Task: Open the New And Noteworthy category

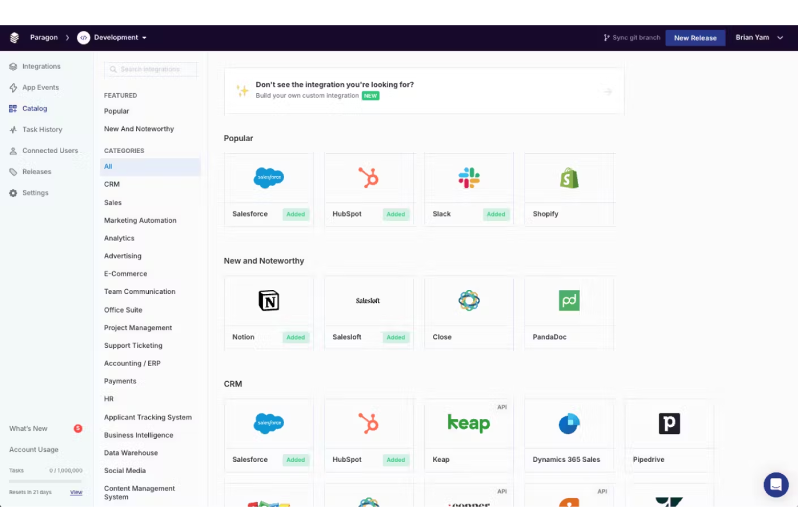Action: (x=139, y=129)
